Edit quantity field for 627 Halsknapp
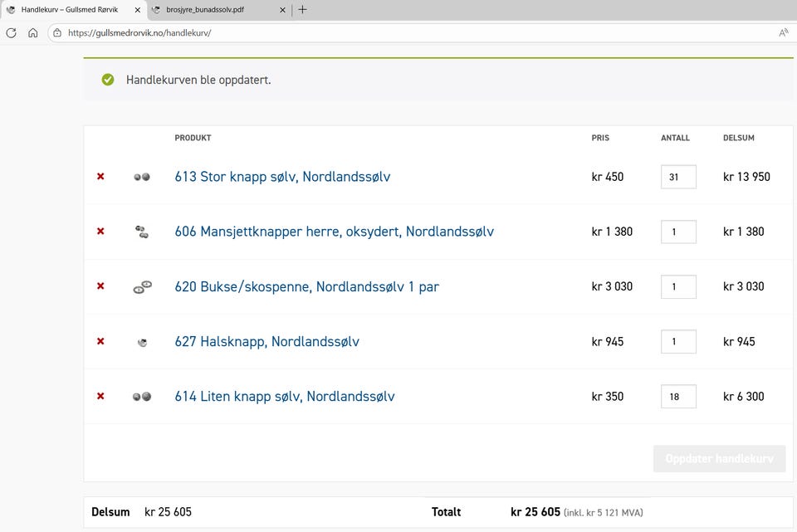Viewport: 797px width, 532px height. pyautogui.click(x=678, y=341)
